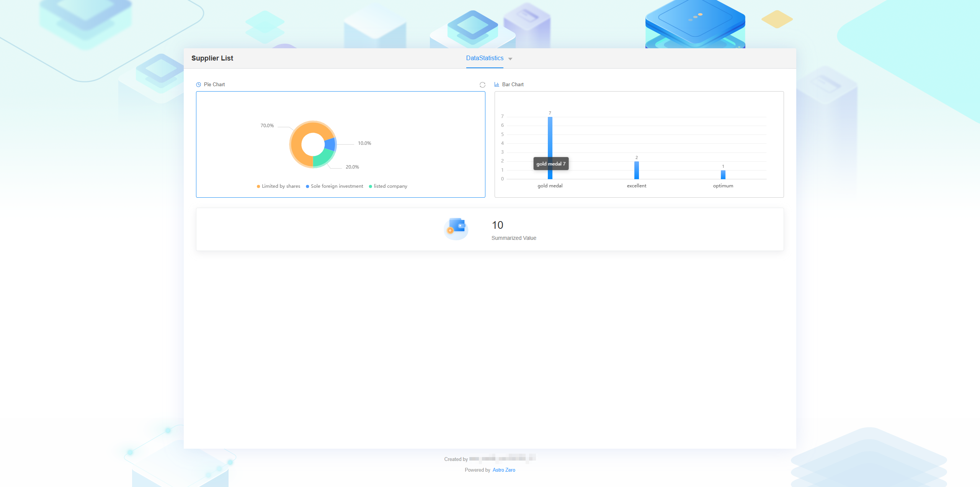Open the DataStatistics tab
The height and width of the screenshot is (487, 980).
(485, 58)
